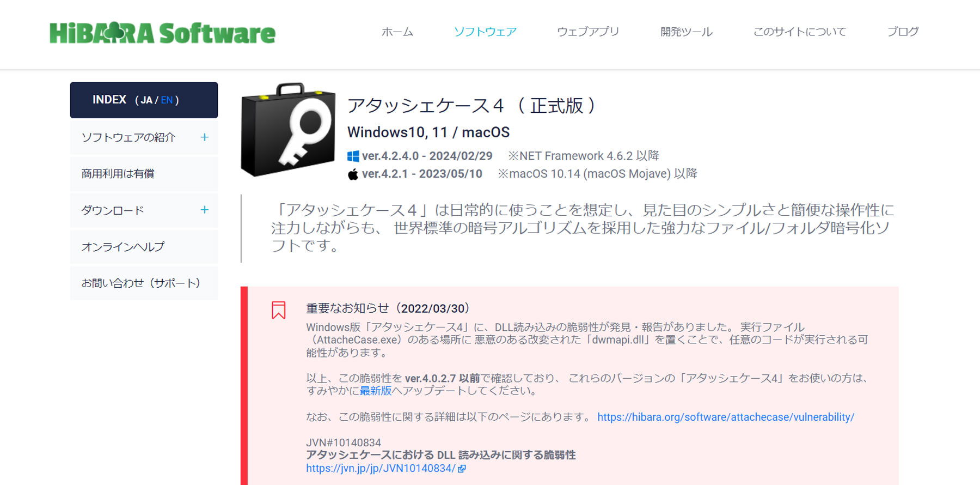Open the hibara.org vulnerability page link
The height and width of the screenshot is (485, 980).
[726, 417]
